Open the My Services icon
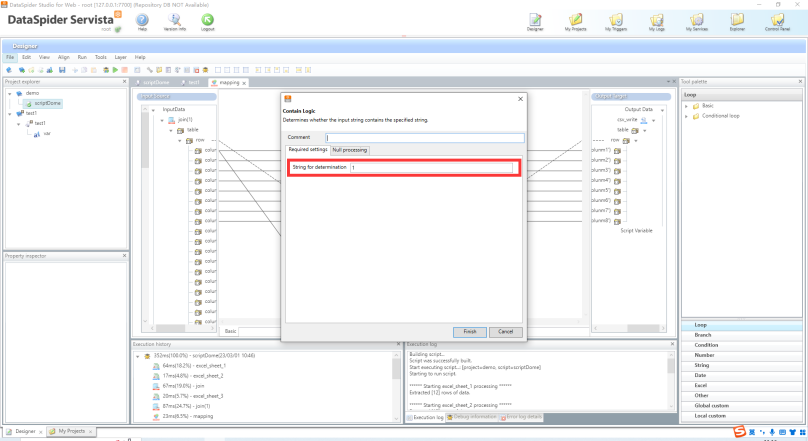This screenshot has height=441, width=808. click(697, 21)
